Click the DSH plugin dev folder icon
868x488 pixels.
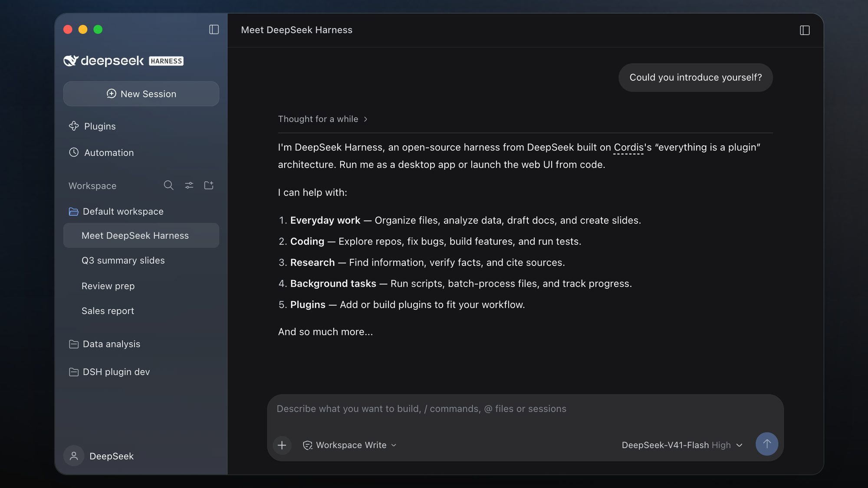click(74, 372)
